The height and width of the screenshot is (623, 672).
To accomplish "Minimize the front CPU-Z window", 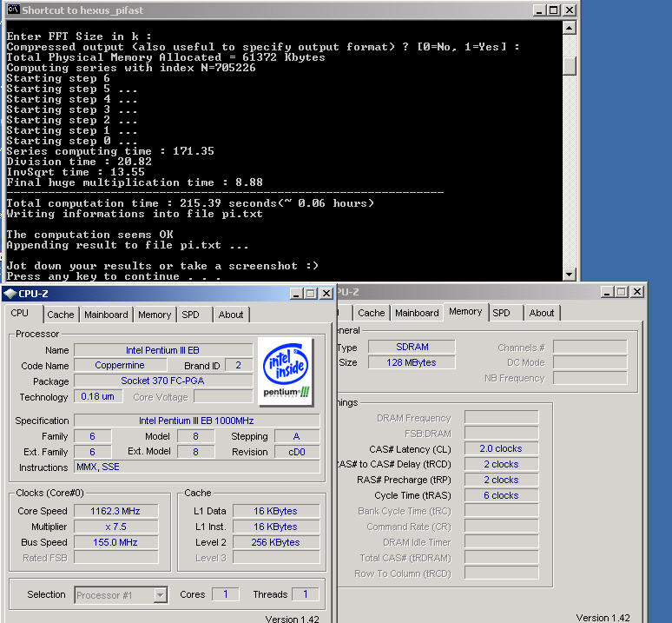I will click(296, 294).
